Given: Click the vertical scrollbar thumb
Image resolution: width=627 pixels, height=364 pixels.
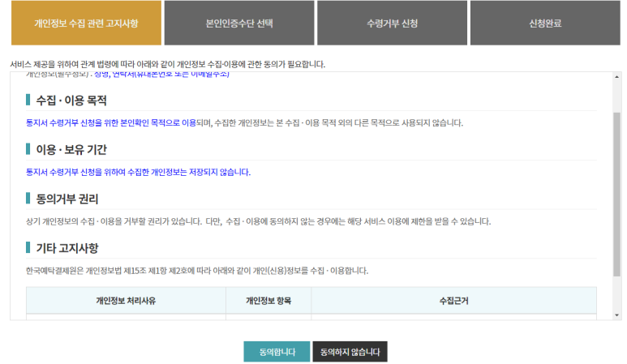Looking at the screenshot, I should pos(616,195).
